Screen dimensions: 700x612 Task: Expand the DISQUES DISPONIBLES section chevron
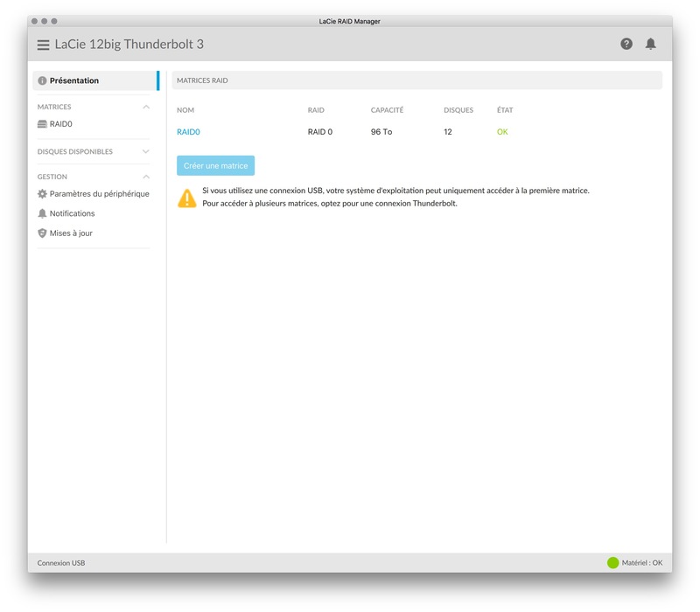[x=146, y=151]
